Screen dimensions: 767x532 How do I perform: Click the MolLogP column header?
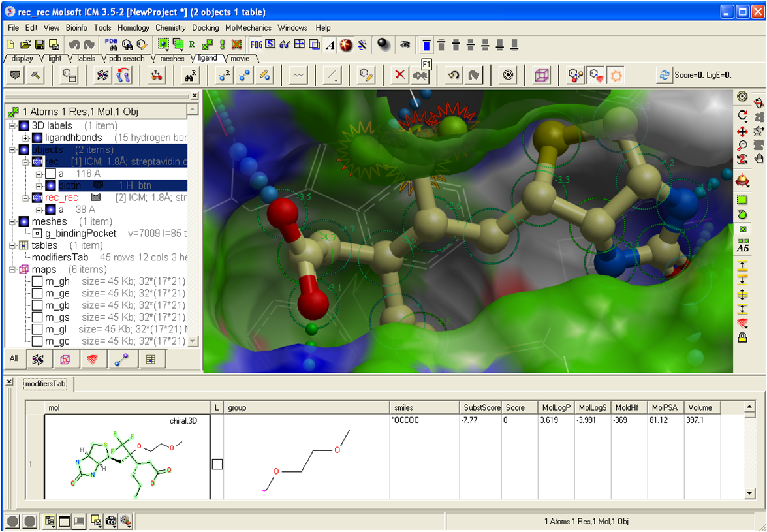tap(556, 407)
